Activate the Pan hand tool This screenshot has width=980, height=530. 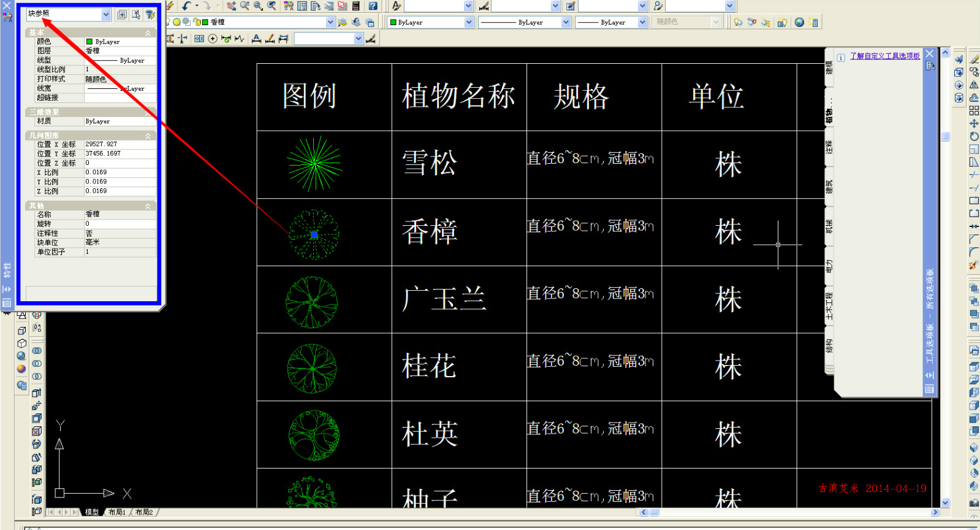pyautogui.click(x=231, y=6)
